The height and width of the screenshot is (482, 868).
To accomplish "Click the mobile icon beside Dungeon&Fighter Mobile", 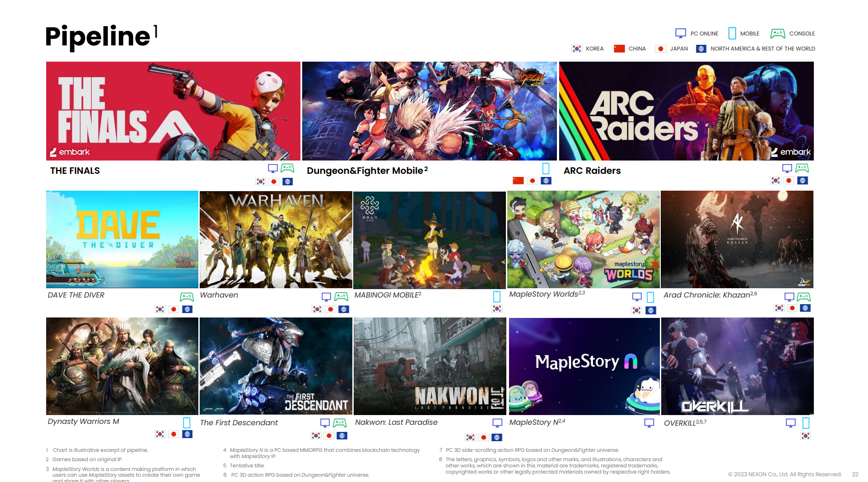I will [x=546, y=169].
